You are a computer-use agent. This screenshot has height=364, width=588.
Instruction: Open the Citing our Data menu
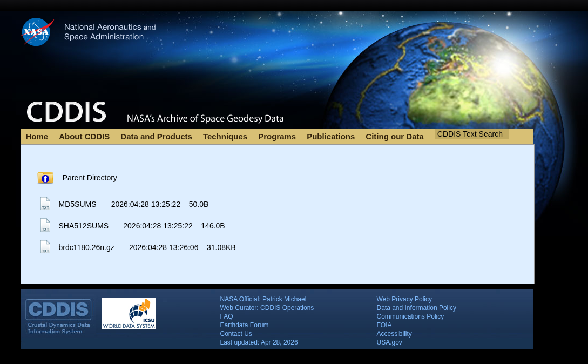(395, 137)
